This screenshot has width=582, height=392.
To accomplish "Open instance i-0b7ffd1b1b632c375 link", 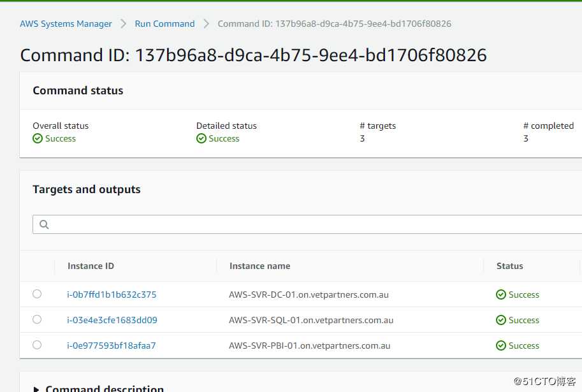I will pyautogui.click(x=112, y=294).
